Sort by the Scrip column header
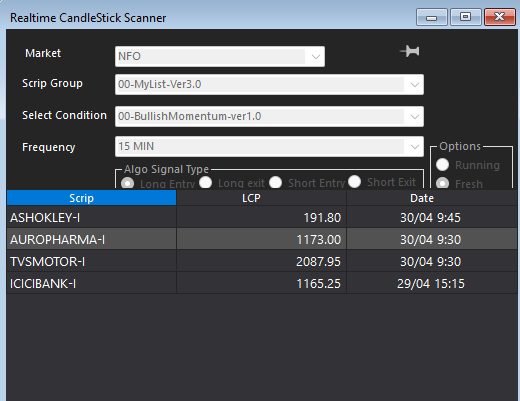520x401 pixels. point(91,198)
